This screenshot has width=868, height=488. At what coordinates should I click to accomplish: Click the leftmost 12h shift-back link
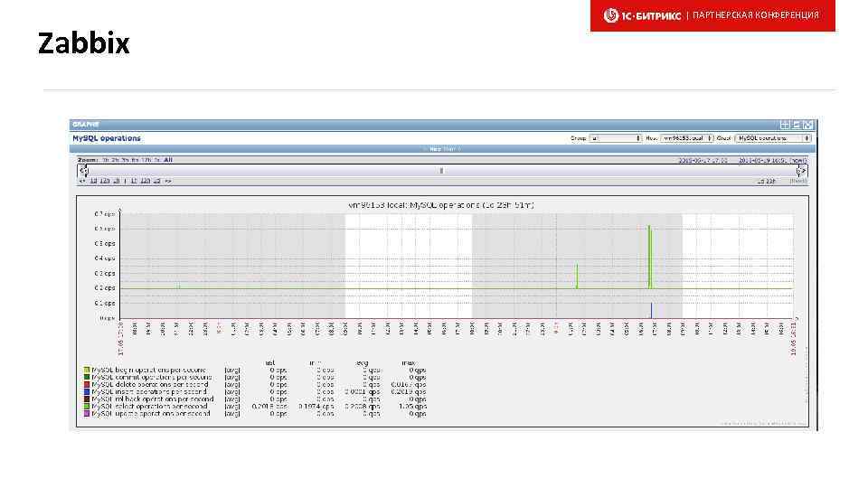click(x=105, y=181)
